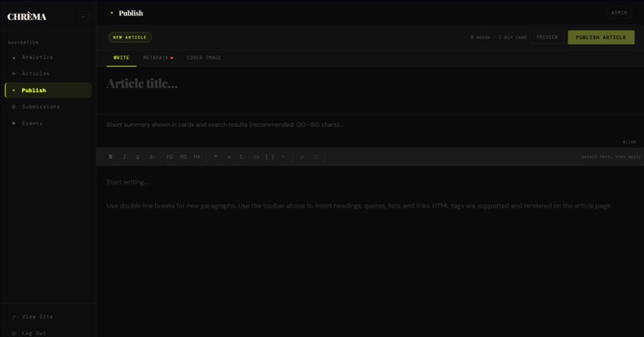Click the CHRÈMA logo
The height and width of the screenshot is (337, 644).
pyautogui.click(x=26, y=17)
